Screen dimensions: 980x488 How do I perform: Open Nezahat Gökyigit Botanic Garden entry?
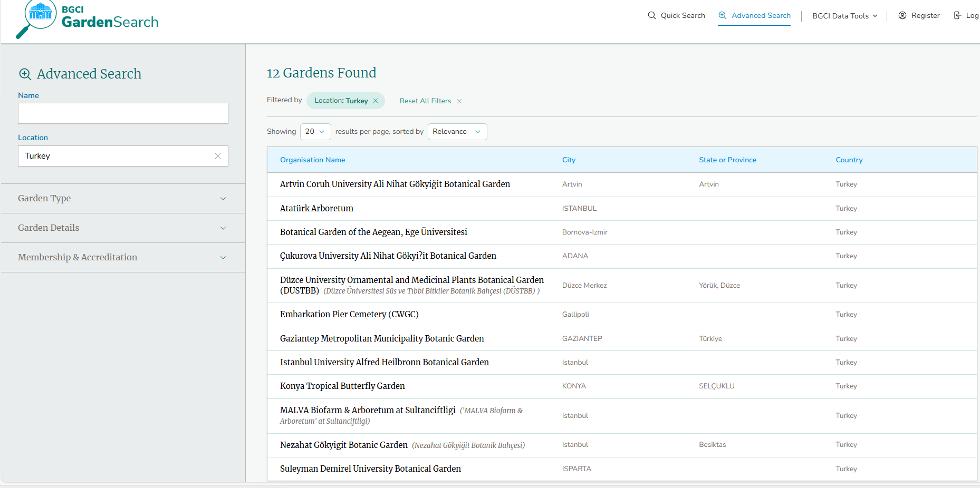pyautogui.click(x=344, y=445)
